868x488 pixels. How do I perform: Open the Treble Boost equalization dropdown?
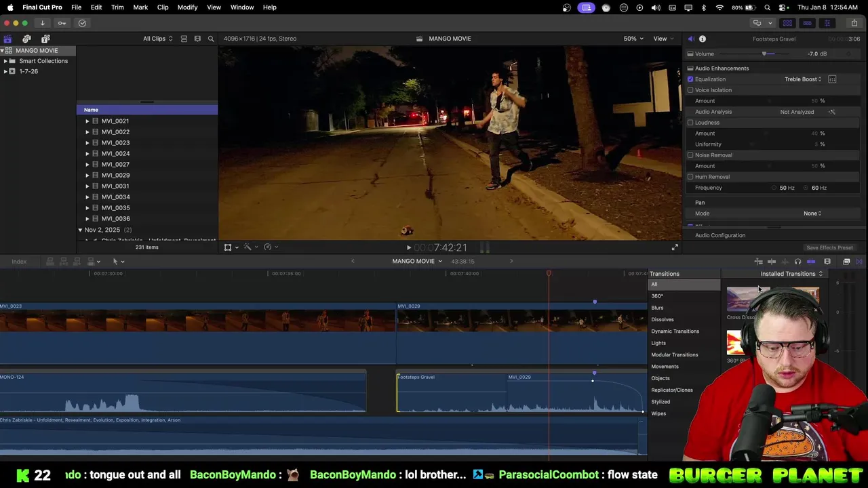point(803,79)
